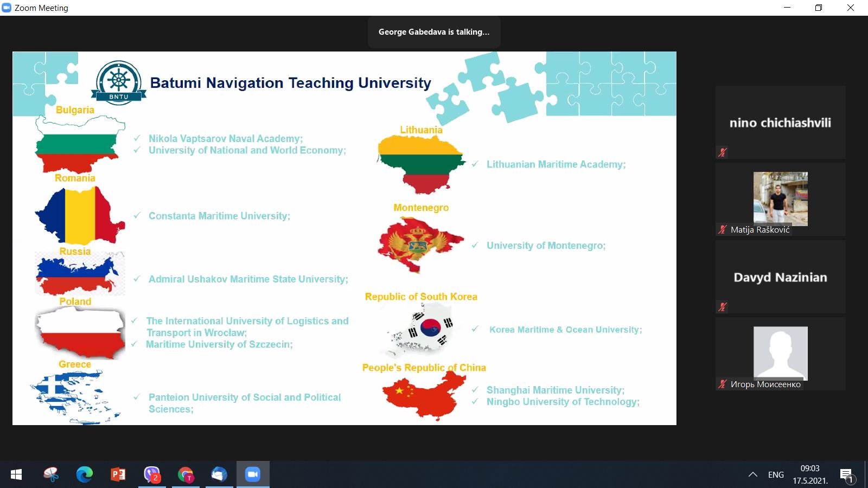
Task: Click the 'People's Republic of China' heading
Action: pos(424,368)
